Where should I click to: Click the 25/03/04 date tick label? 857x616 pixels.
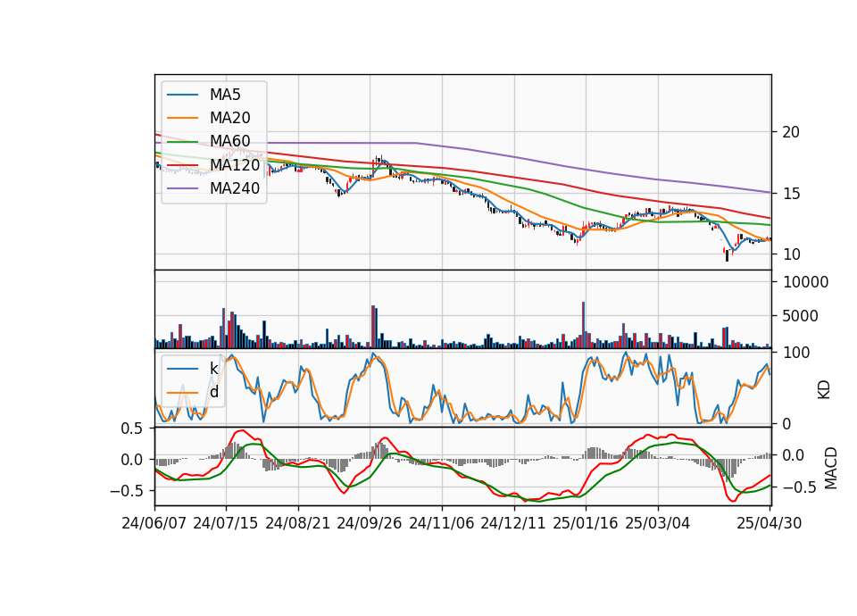pos(658,523)
